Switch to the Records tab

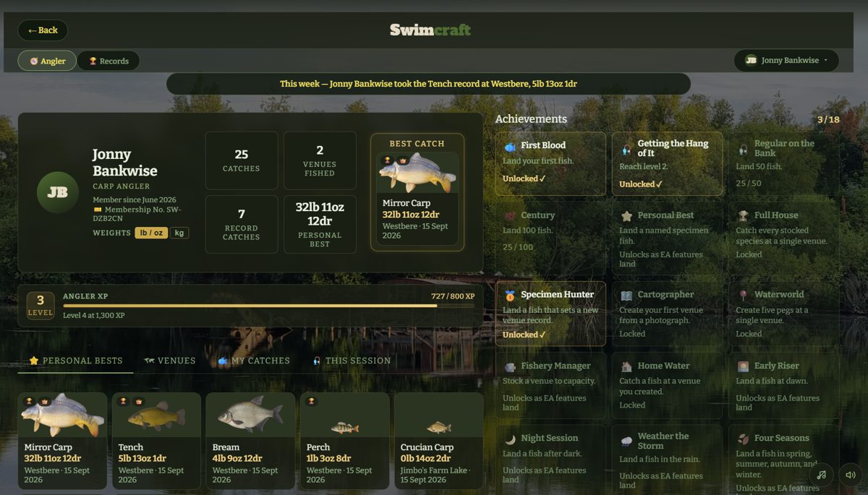click(109, 61)
